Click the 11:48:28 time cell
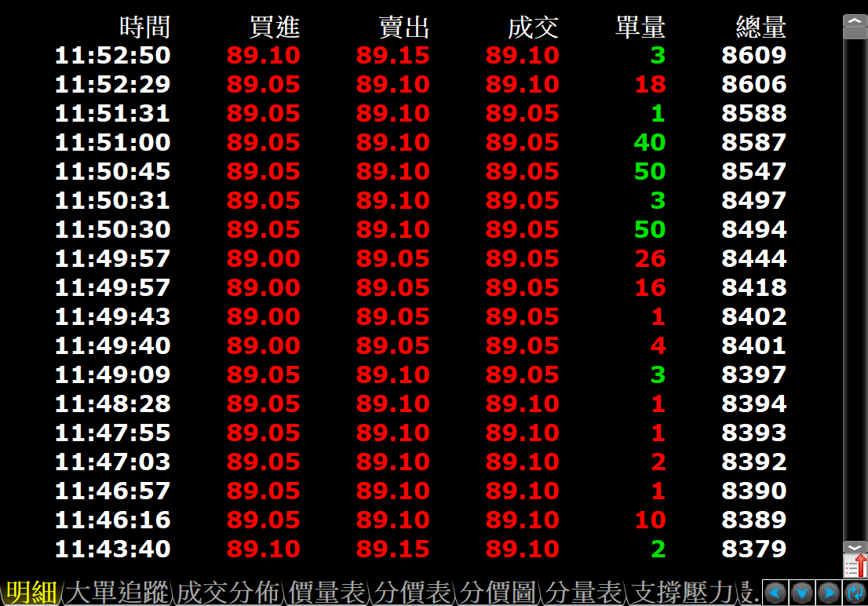 click(112, 403)
